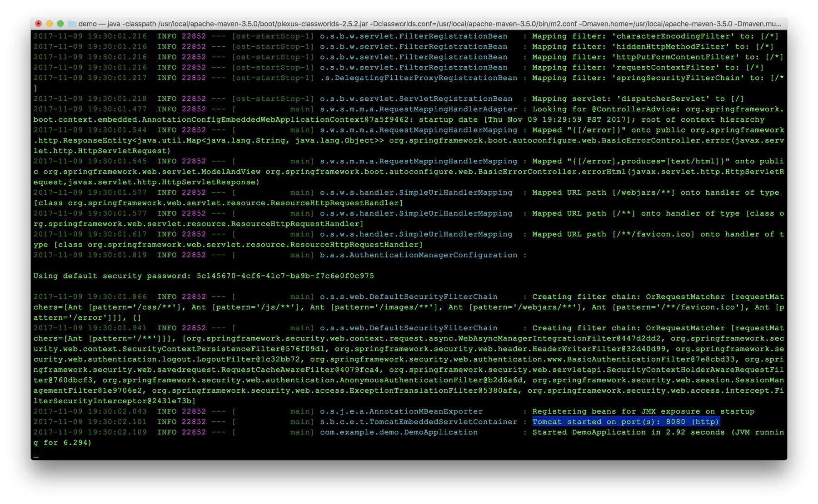Click 'Started DemoApplication in 2.92 seconds' message

pos(628,432)
